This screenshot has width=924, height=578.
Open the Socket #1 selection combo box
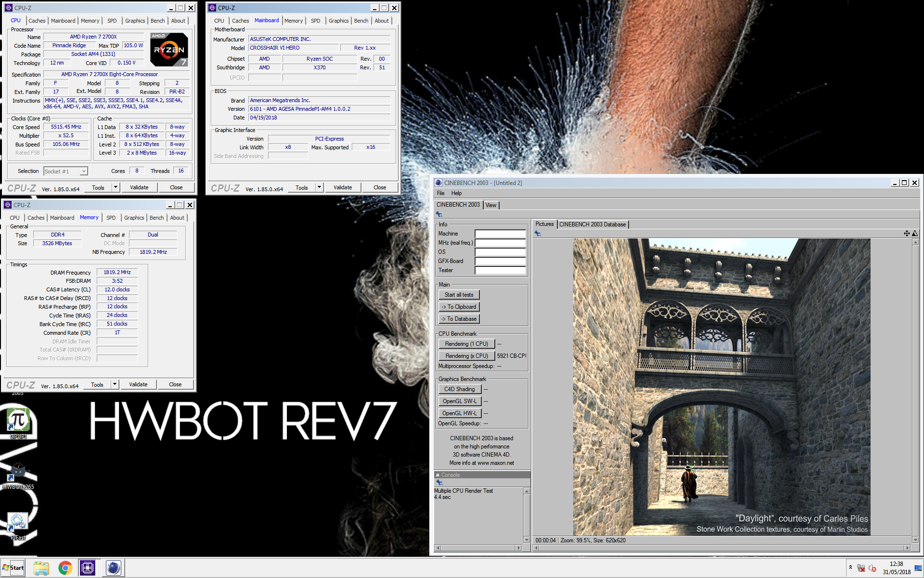[x=65, y=171]
